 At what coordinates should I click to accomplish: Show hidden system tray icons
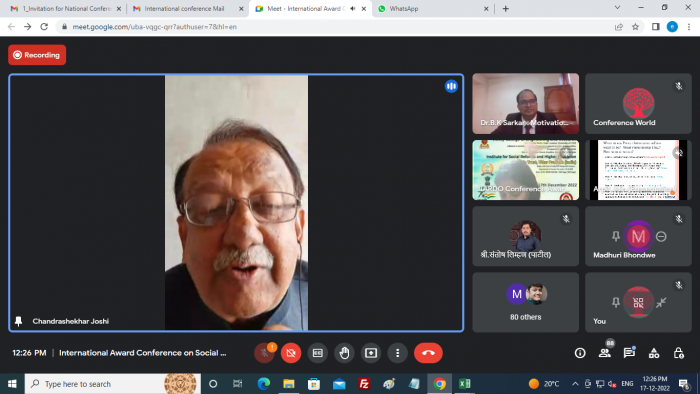(575, 384)
